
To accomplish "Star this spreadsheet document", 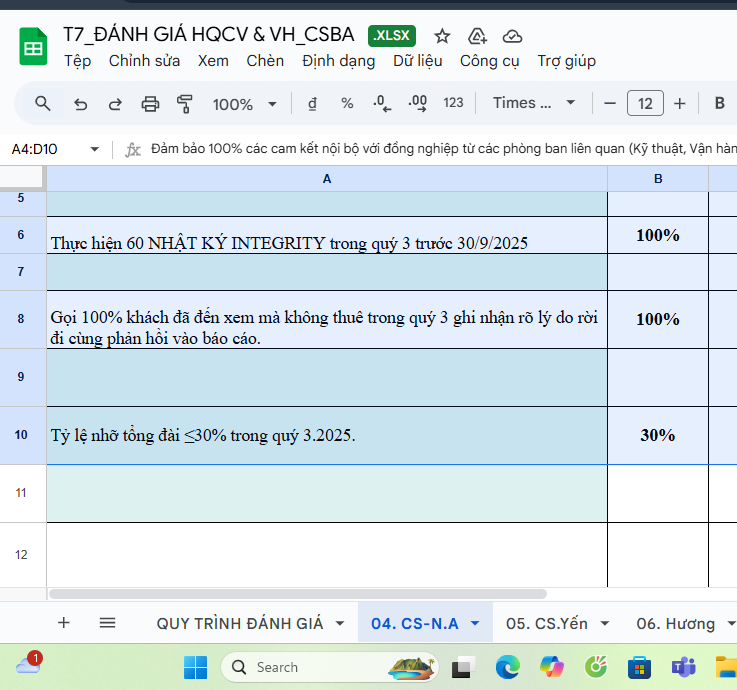I will [x=442, y=36].
